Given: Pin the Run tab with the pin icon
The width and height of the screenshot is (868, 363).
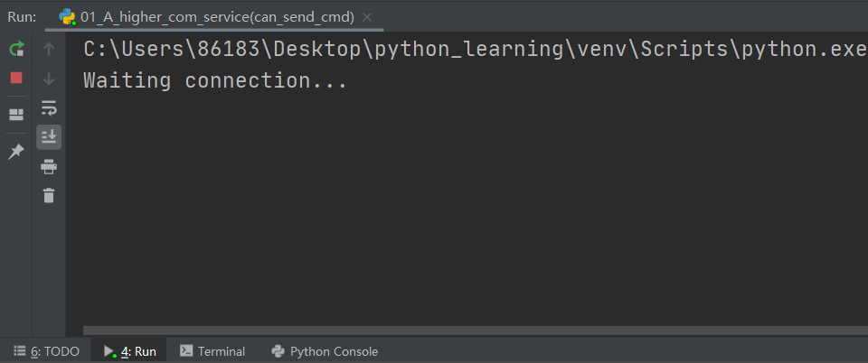Looking at the screenshot, I should 16,151.
